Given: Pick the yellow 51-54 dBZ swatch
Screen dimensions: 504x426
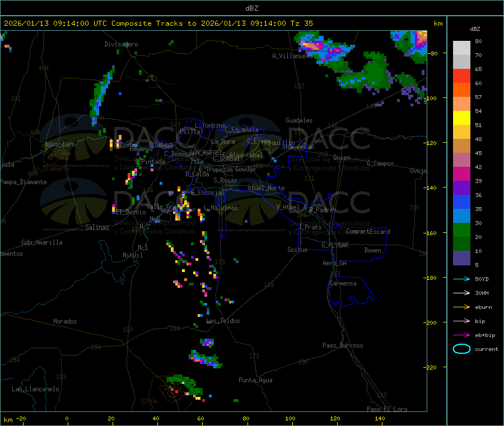Looking at the screenshot, I should 461,118.
